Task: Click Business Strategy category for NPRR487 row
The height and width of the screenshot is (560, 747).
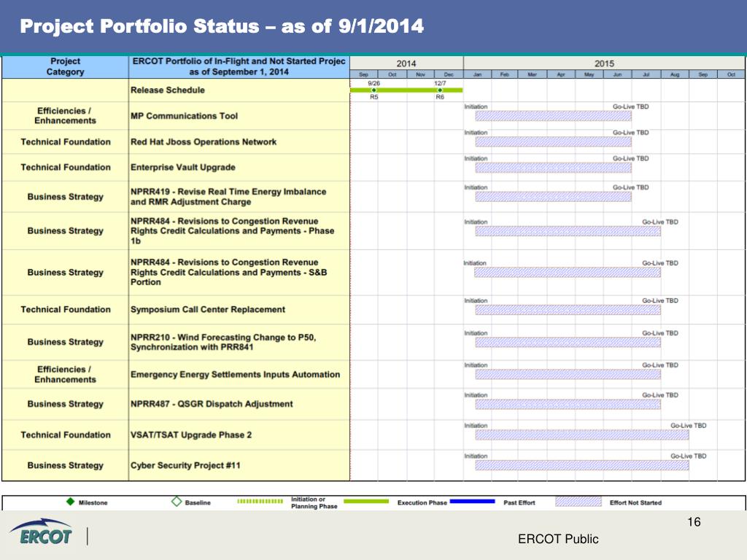Action: [x=65, y=404]
